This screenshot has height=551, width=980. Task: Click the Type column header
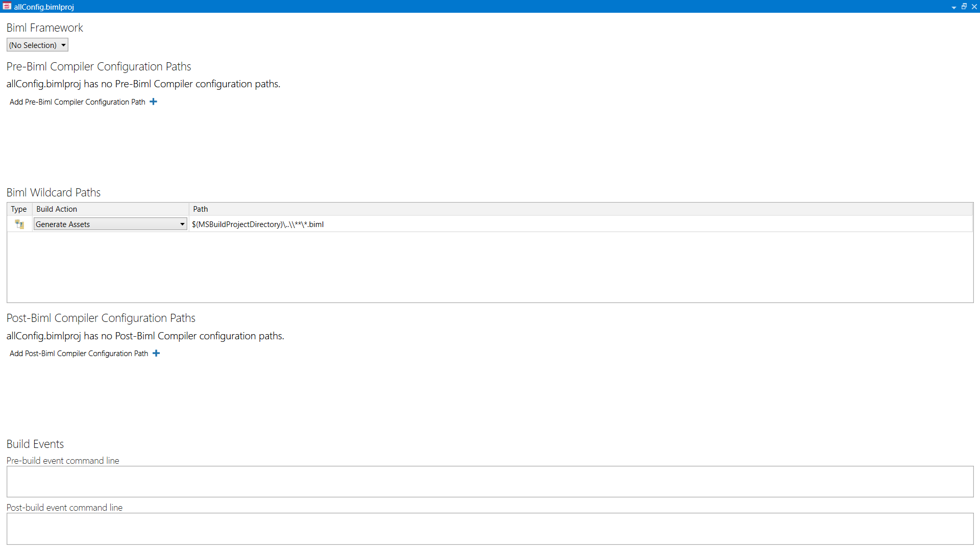point(18,209)
